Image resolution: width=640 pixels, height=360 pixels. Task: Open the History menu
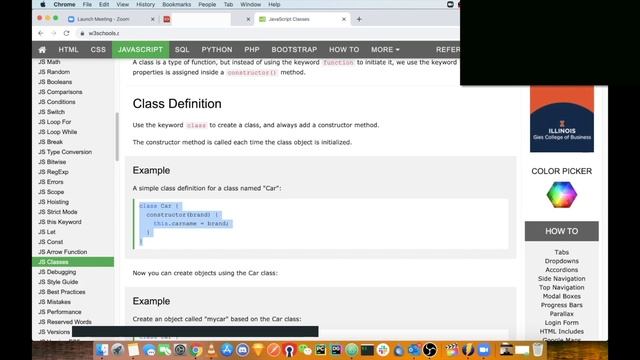click(145, 4)
